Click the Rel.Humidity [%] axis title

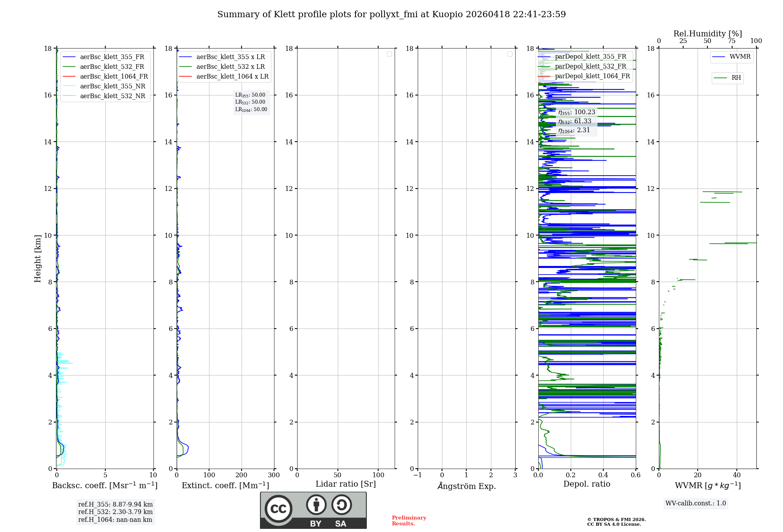coord(707,34)
